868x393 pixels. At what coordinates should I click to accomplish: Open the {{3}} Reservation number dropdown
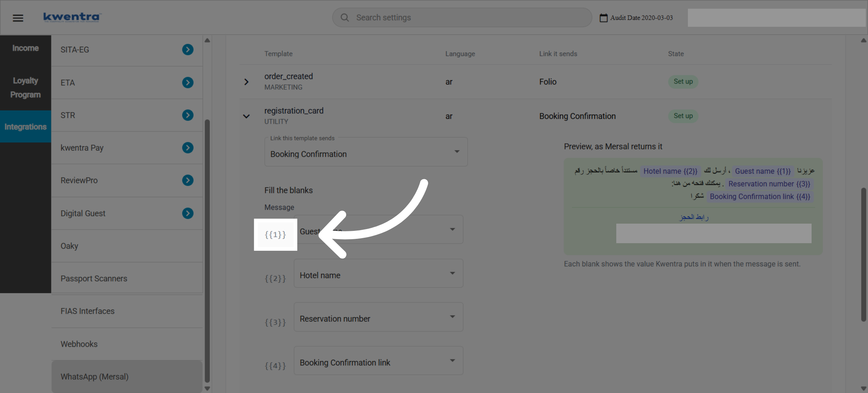[x=378, y=317]
